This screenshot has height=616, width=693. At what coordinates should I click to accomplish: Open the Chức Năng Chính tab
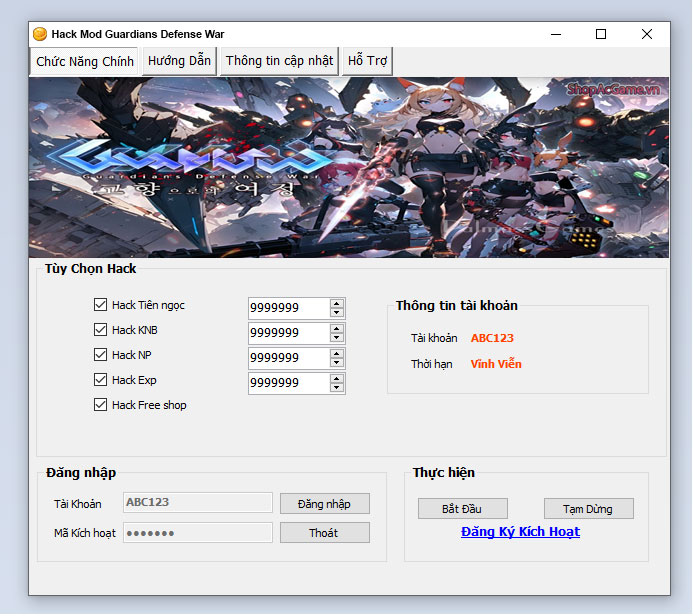point(84,61)
